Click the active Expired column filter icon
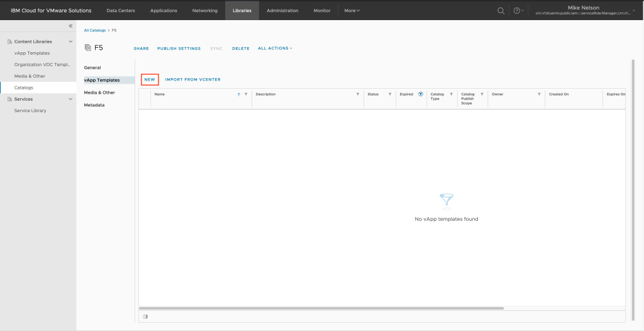 pyautogui.click(x=420, y=94)
